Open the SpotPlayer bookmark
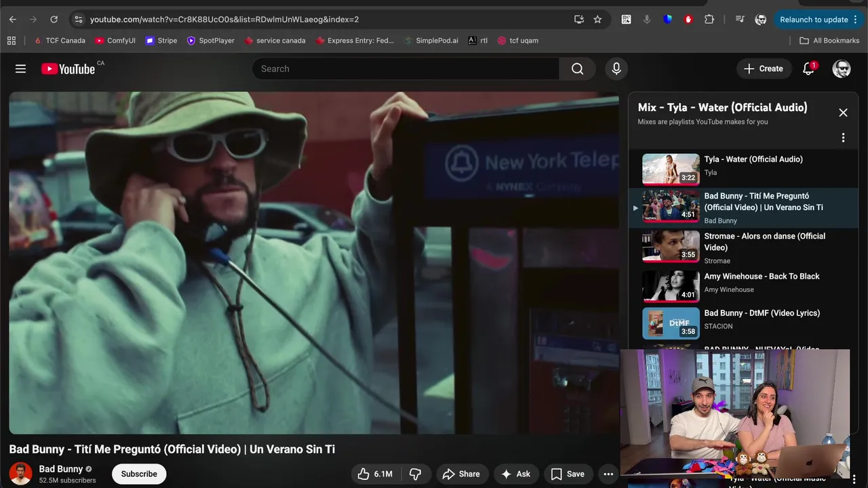Image resolution: width=868 pixels, height=488 pixels. tap(210, 41)
